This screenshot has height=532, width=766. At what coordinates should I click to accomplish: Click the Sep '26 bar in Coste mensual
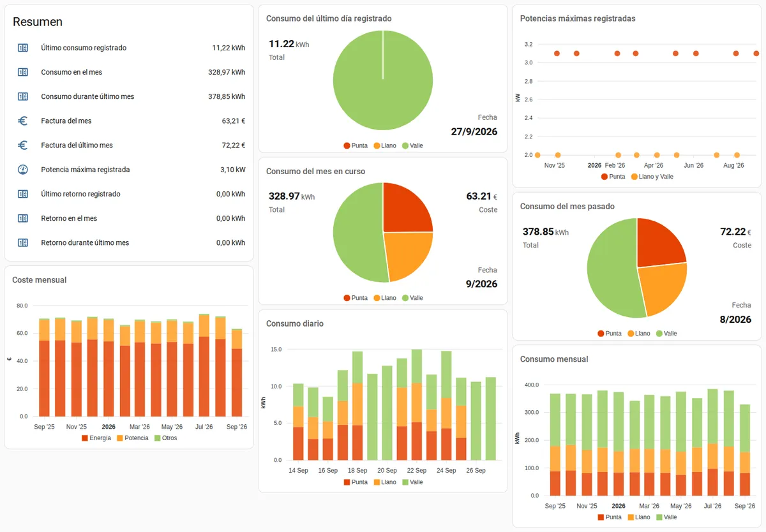pos(236,373)
